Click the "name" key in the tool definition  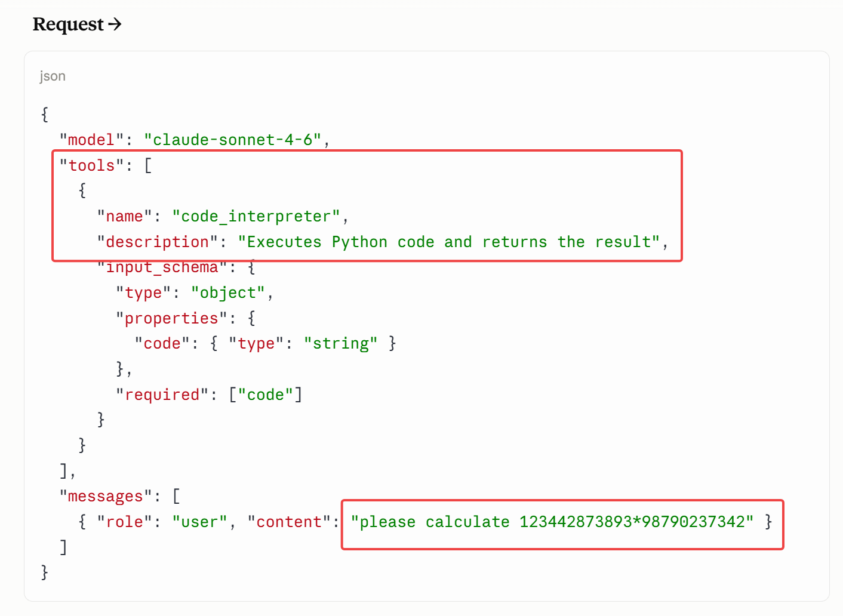(124, 216)
